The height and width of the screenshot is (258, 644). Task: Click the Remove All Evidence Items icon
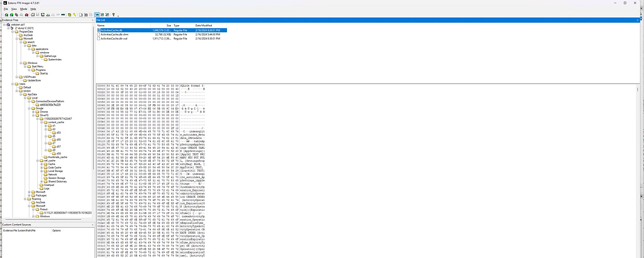[x=26, y=15]
